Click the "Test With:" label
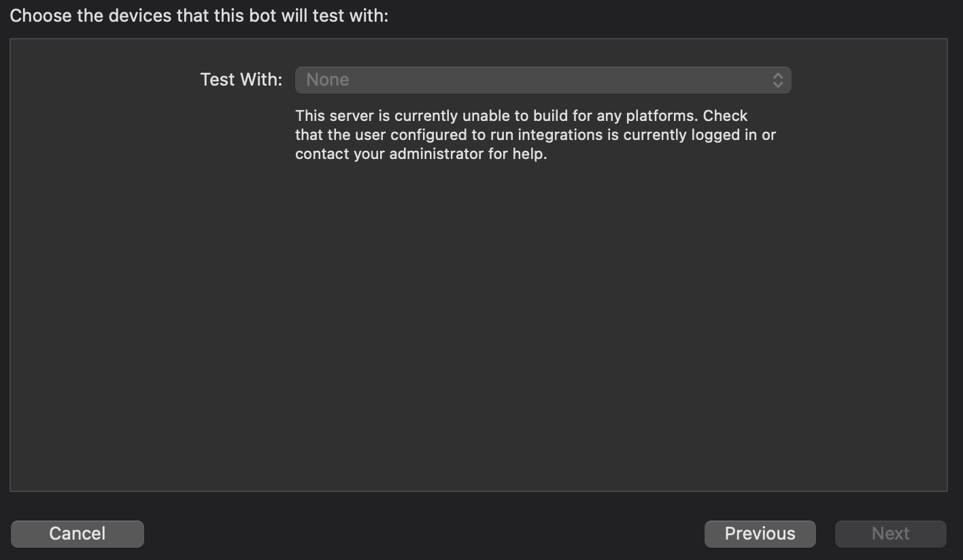The width and height of the screenshot is (963, 560). [x=241, y=80]
